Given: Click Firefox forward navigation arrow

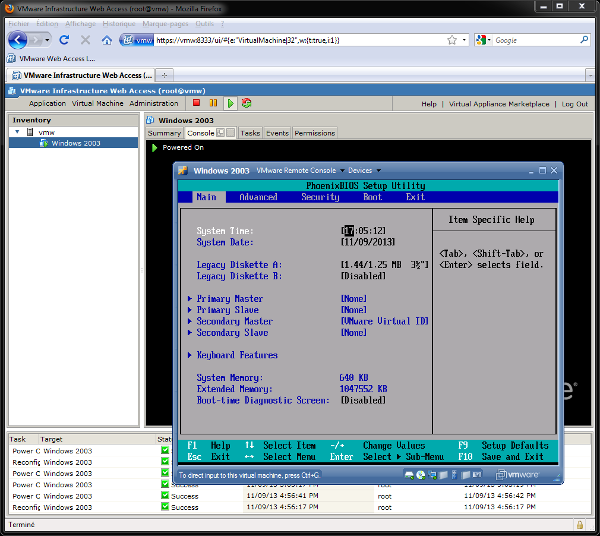Looking at the screenshot, I should pyautogui.click(x=35, y=40).
